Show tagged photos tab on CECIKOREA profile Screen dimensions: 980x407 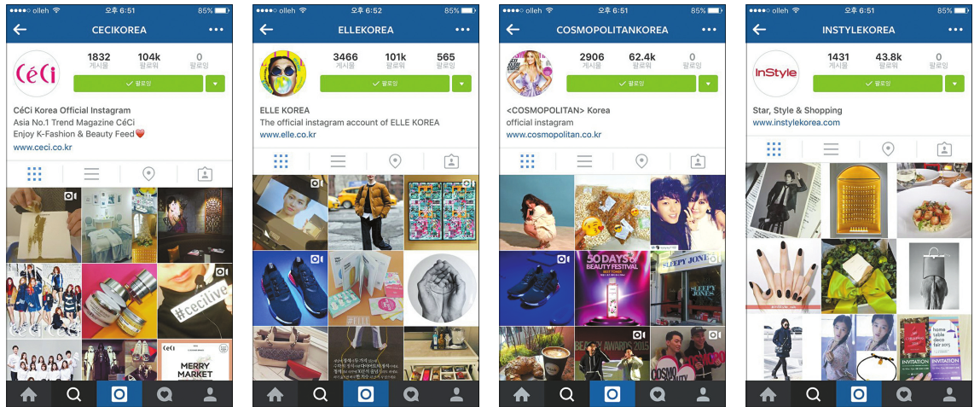click(x=205, y=174)
